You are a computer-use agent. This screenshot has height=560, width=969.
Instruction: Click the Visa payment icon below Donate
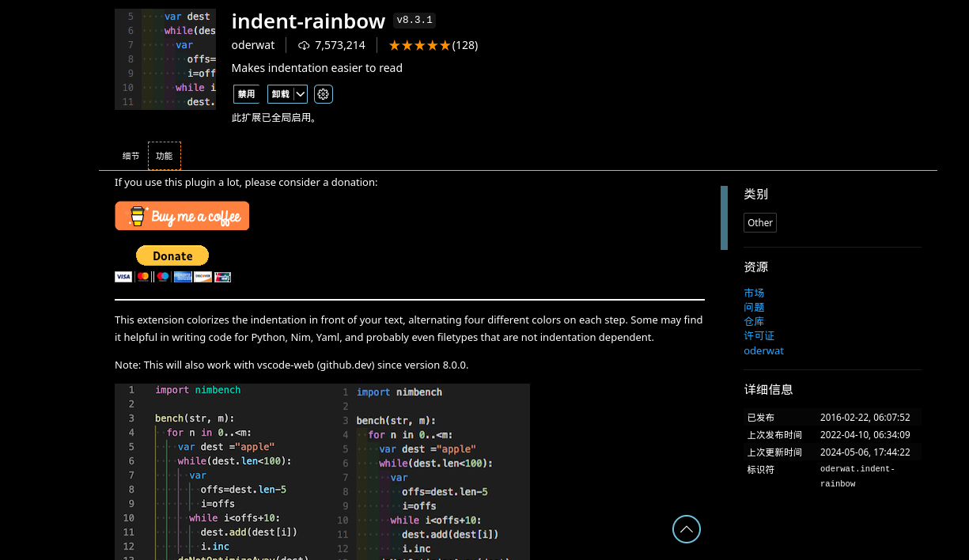pos(123,277)
